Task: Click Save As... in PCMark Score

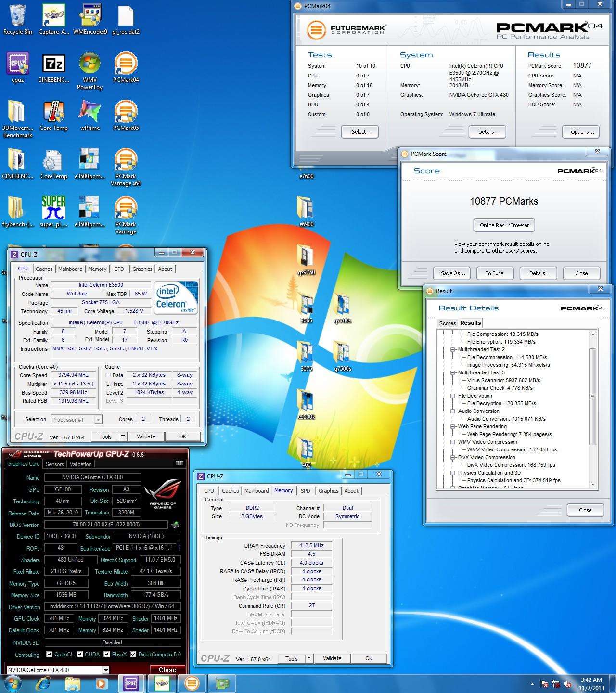Action: point(453,273)
